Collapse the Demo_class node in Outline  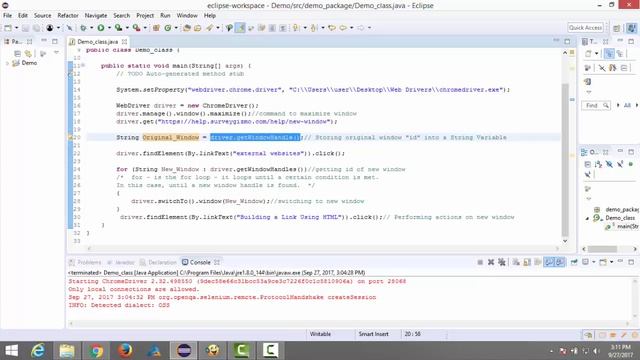(x=587, y=218)
